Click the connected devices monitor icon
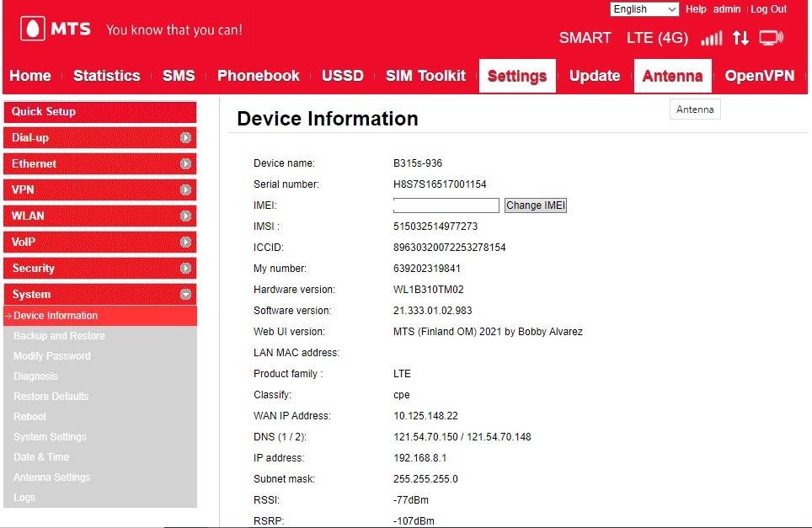 pos(771,38)
